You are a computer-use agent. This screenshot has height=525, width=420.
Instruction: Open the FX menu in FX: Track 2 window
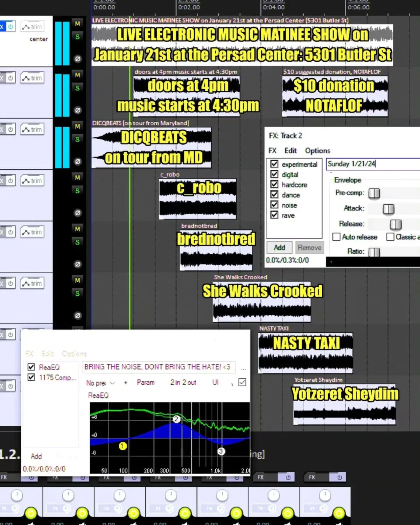tap(273, 150)
